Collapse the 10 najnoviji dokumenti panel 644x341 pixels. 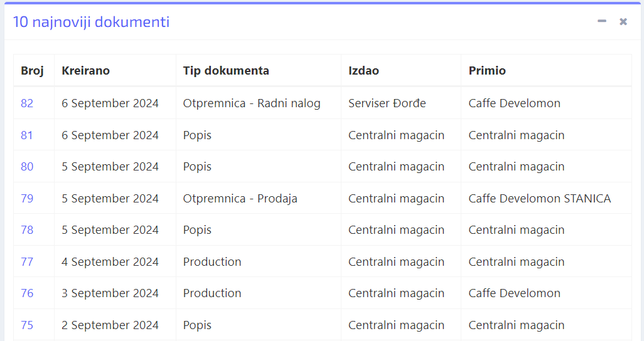[601, 21]
